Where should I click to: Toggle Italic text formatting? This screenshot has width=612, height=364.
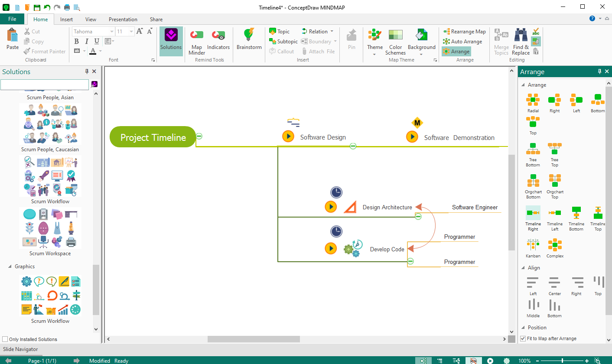coord(86,41)
